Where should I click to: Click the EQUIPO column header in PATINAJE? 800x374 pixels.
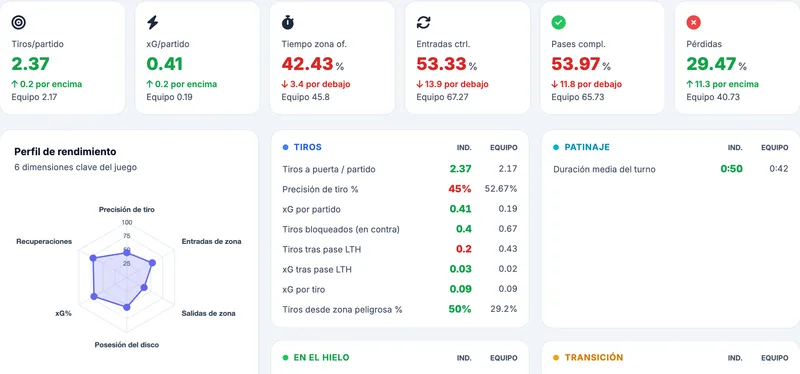774,147
